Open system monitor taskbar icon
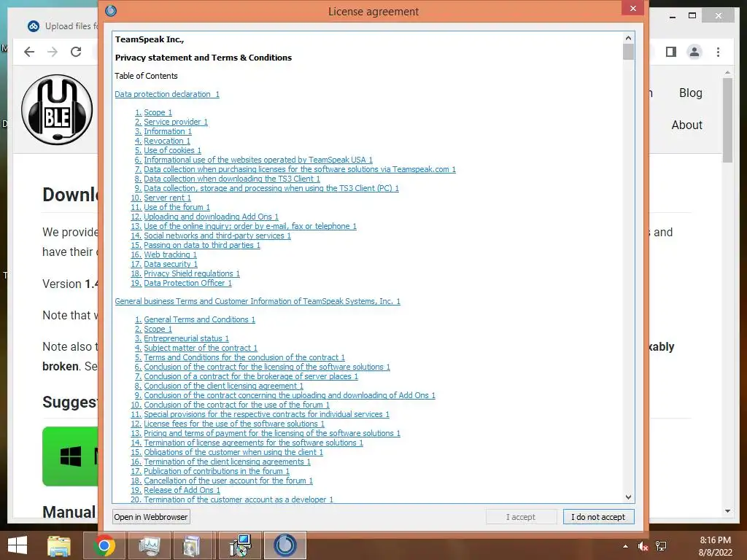Image resolution: width=747 pixels, height=560 pixels. click(150, 545)
